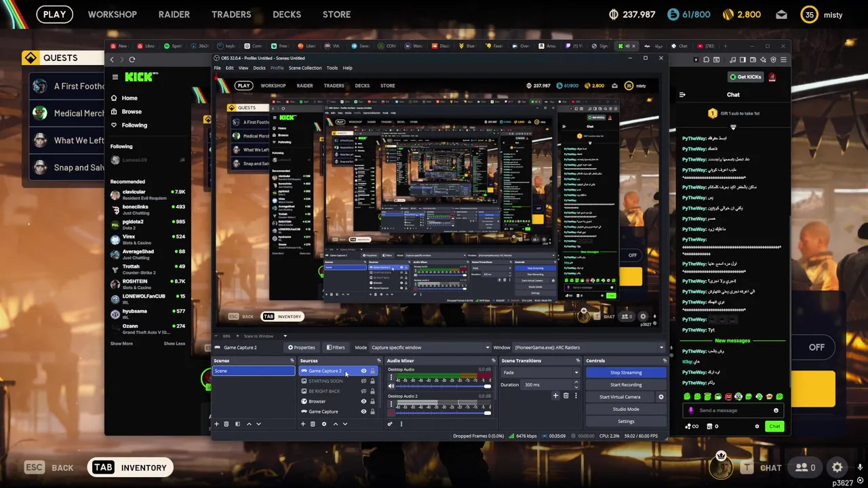Remove transition trash icon
868x488 pixels.
click(566, 395)
